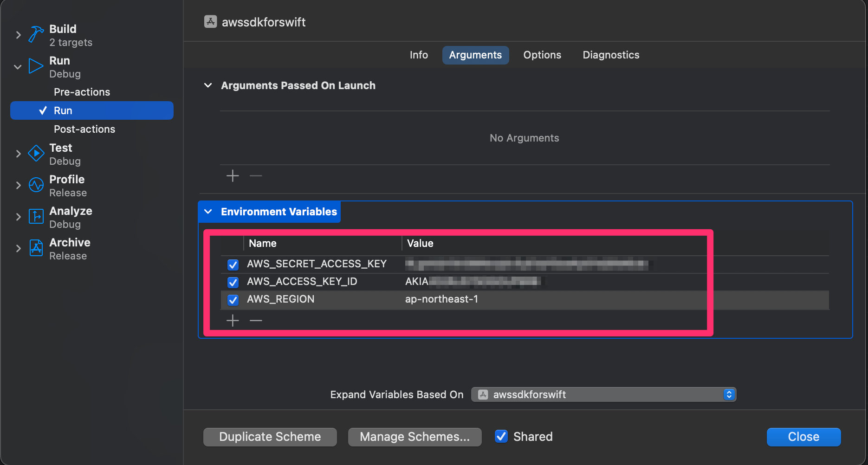Viewport: 868px width, 465px height.
Task: Expand the Build section chevron
Action: (18, 35)
